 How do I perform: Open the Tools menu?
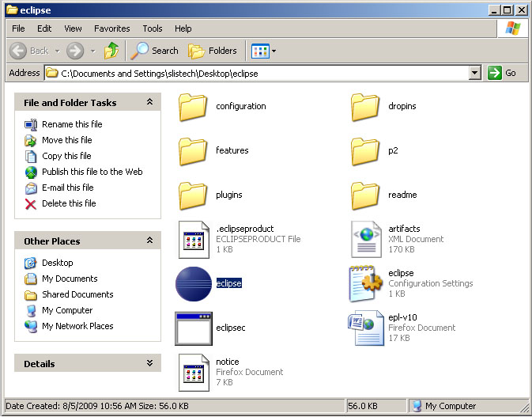pyautogui.click(x=153, y=28)
